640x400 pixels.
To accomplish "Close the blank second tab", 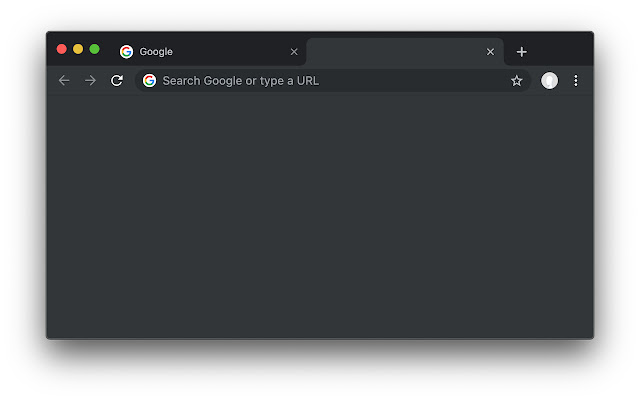I will pyautogui.click(x=490, y=52).
